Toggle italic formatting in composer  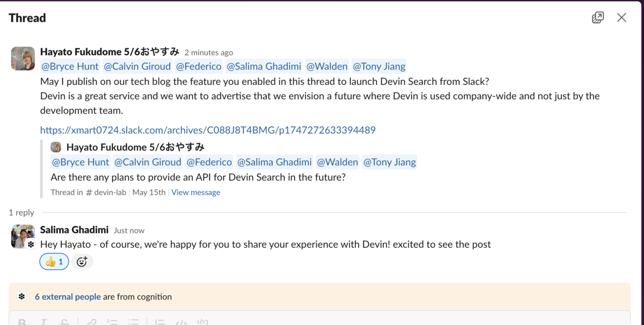[43, 322]
